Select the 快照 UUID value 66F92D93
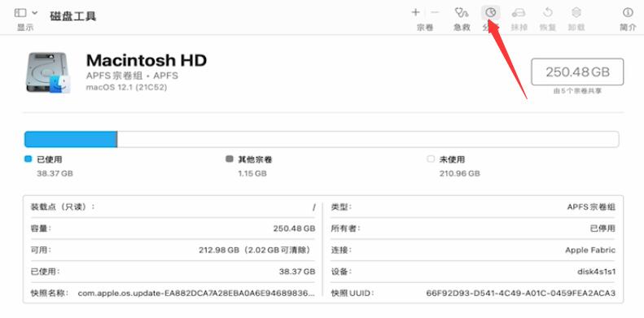Screen dimensions: 644x318 point(521,293)
